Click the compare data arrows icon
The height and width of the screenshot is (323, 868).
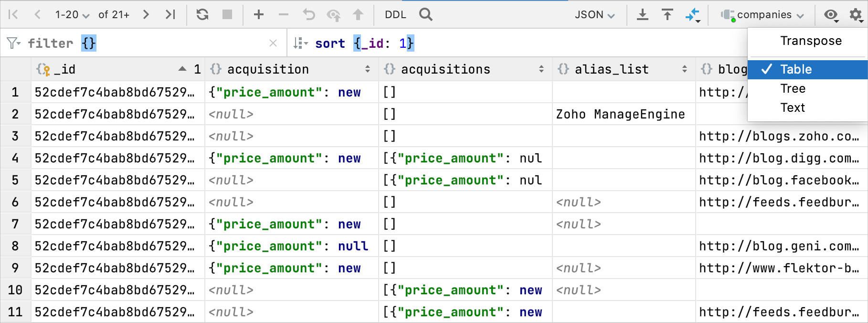click(692, 15)
